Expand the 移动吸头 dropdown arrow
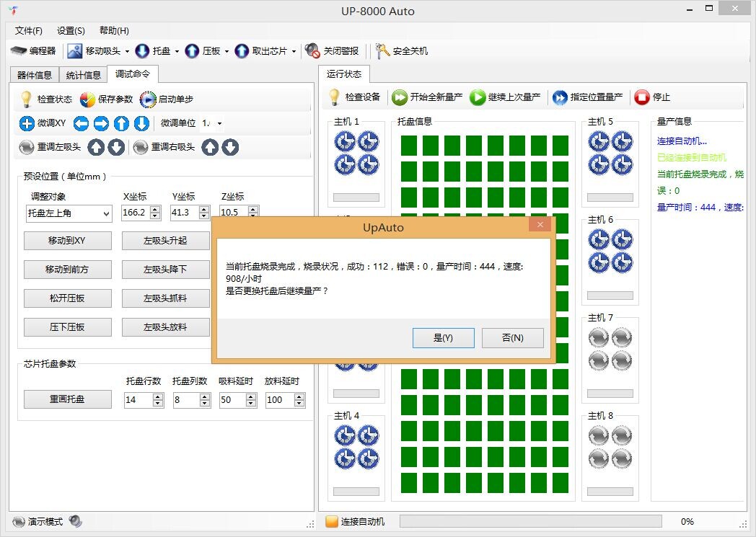 click(127, 52)
